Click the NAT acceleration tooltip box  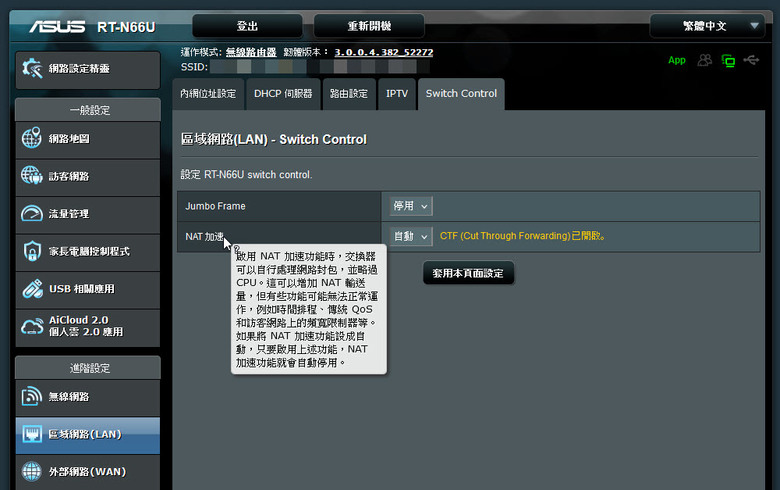pos(309,309)
